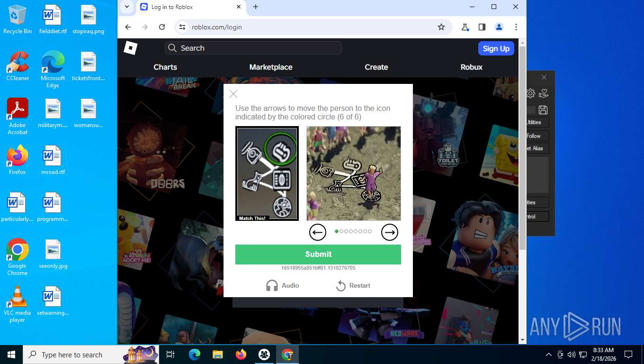Screen dimensions: 644x364
Task: Select seeonly.jpg desktop file
Action: 53,254
